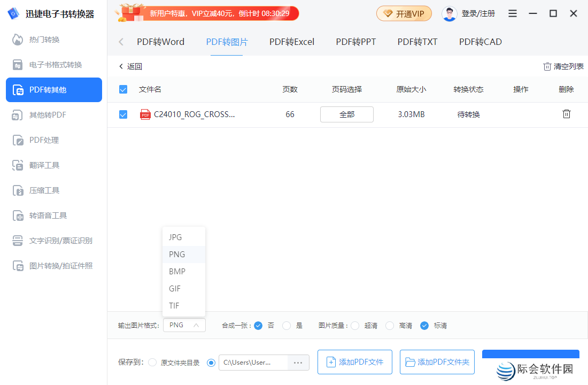
Task: Open the 转语音工具 sidebar item
Action: point(47,215)
